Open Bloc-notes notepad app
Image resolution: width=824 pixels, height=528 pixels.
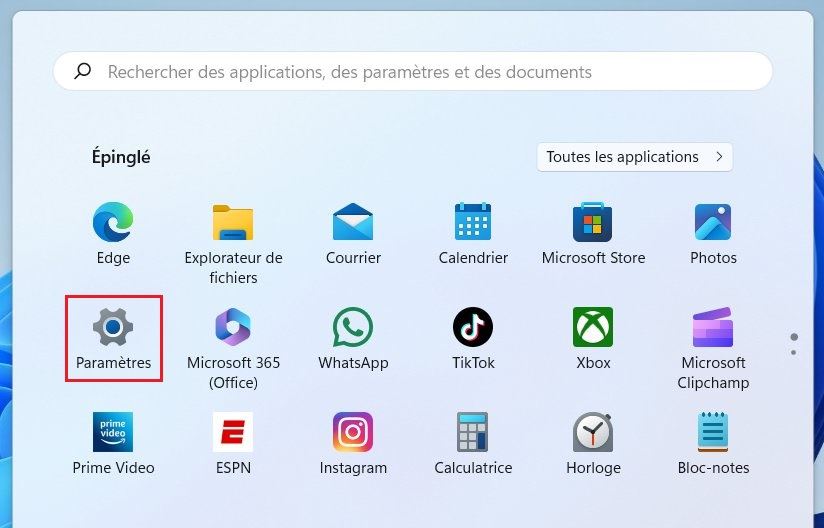[x=713, y=443]
